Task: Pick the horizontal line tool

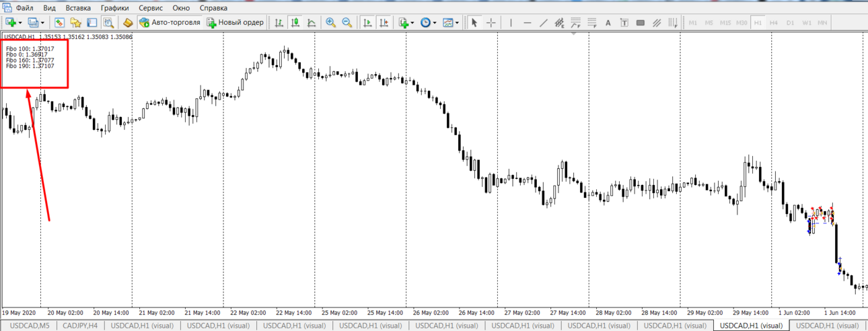Action: pos(528,22)
